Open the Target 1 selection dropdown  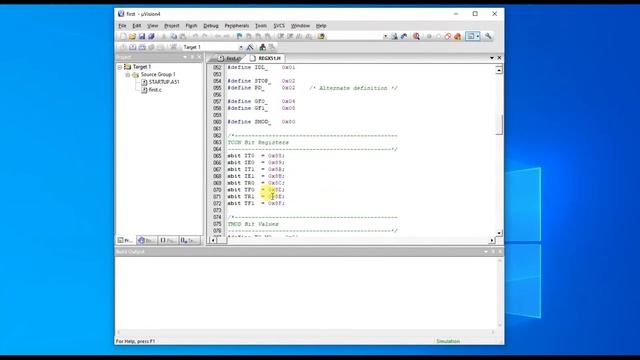[241, 47]
